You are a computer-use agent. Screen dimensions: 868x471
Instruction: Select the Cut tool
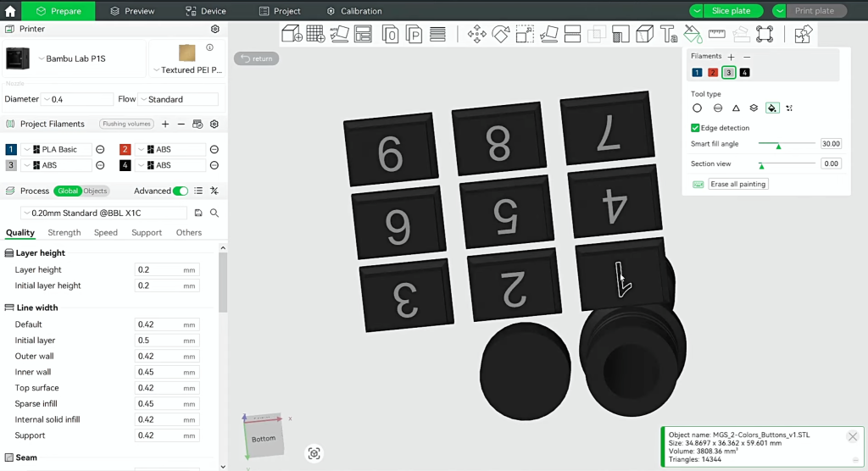click(x=572, y=35)
